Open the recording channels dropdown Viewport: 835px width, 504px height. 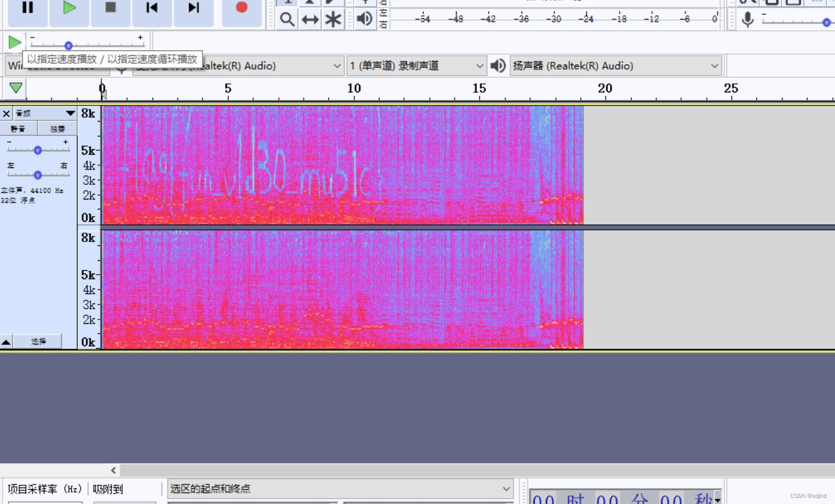[x=416, y=66]
